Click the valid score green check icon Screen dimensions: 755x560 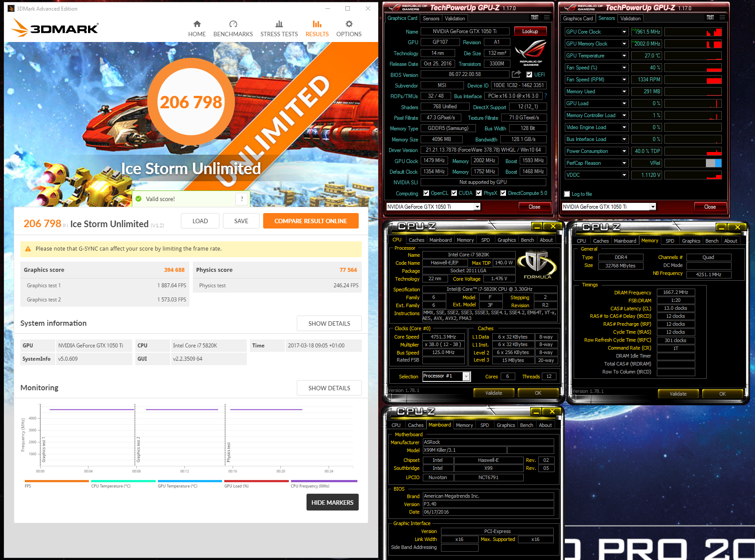click(x=138, y=199)
